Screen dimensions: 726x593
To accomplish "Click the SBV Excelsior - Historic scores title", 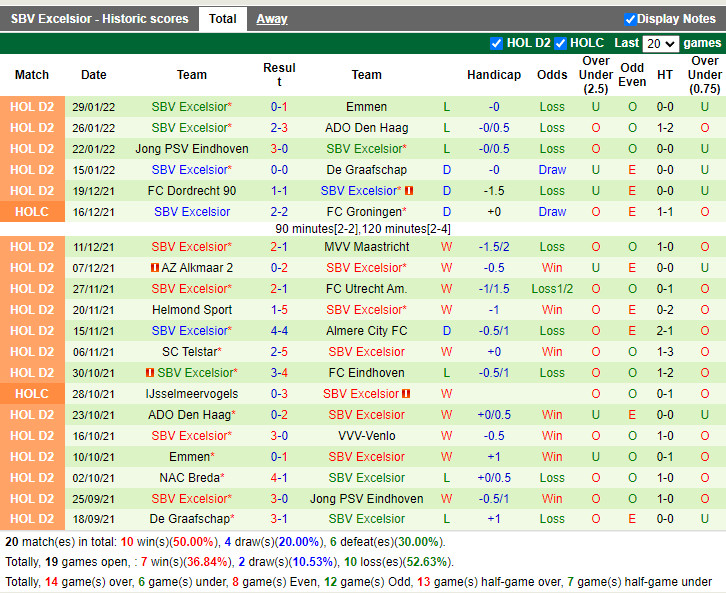I will [x=100, y=19].
